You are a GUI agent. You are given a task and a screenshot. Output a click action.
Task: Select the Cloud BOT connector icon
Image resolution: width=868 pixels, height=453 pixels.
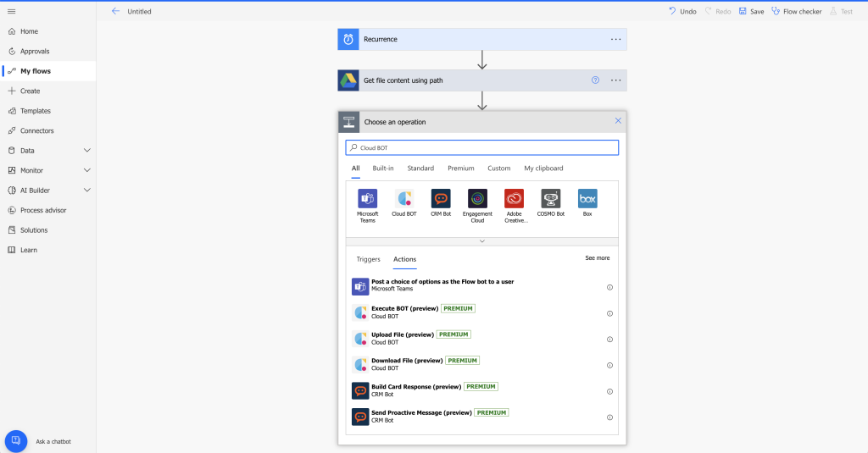tap(404, 199)
